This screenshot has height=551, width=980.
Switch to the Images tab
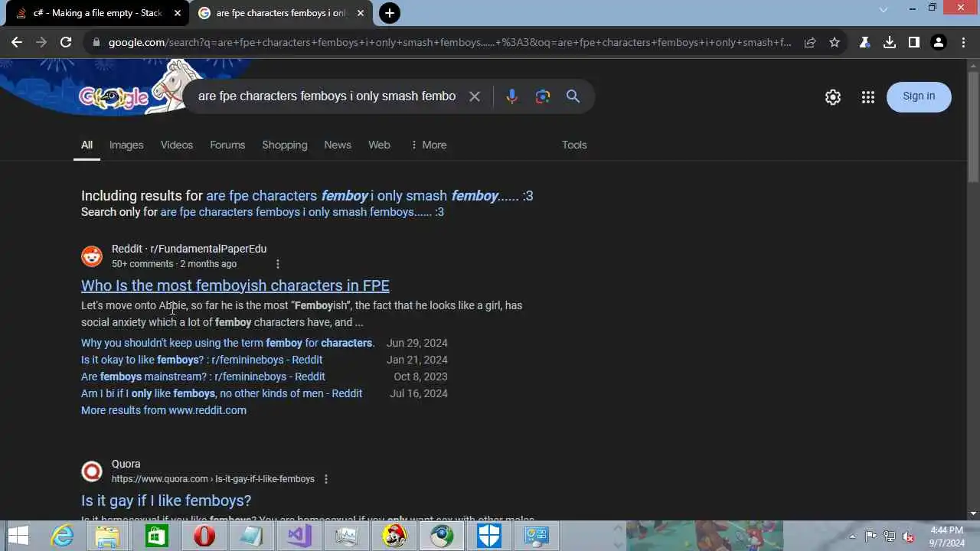(x=126, y=145)
